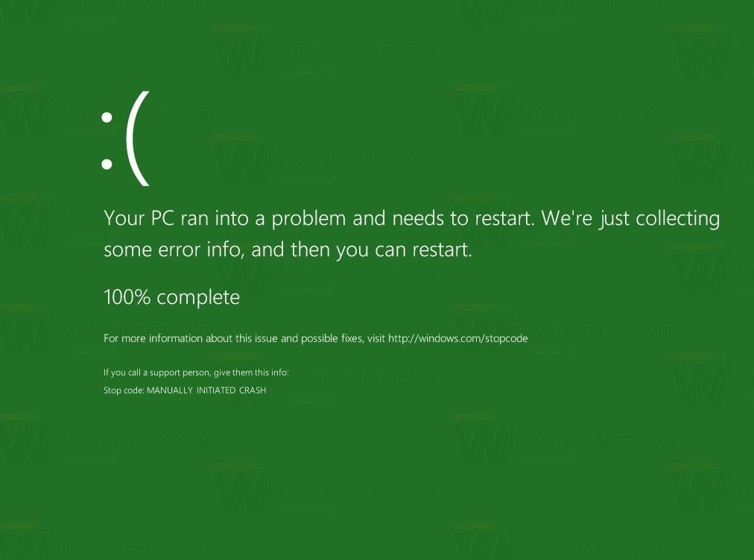Screen dimensions: 754x560
Task: Click 'give them this info:' text
Action: click(251, 372)
